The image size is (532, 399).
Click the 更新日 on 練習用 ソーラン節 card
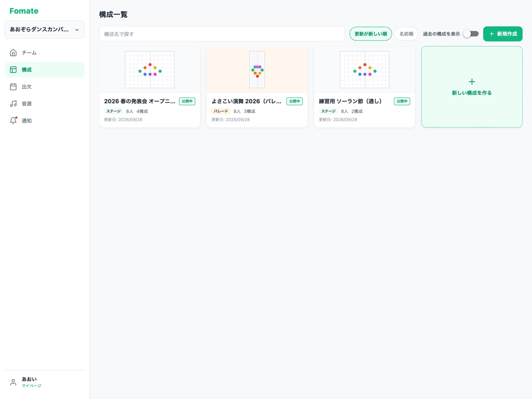338,120
